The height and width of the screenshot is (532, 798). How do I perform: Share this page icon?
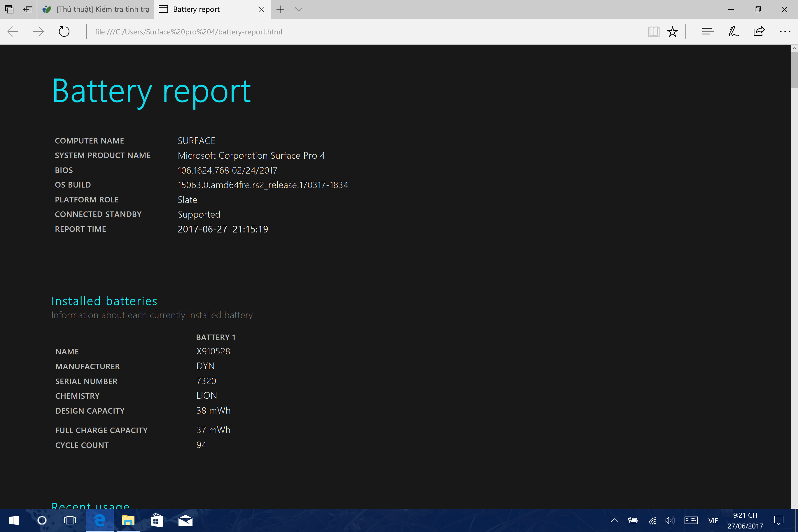pyautogui.click(x=759, y=32)
